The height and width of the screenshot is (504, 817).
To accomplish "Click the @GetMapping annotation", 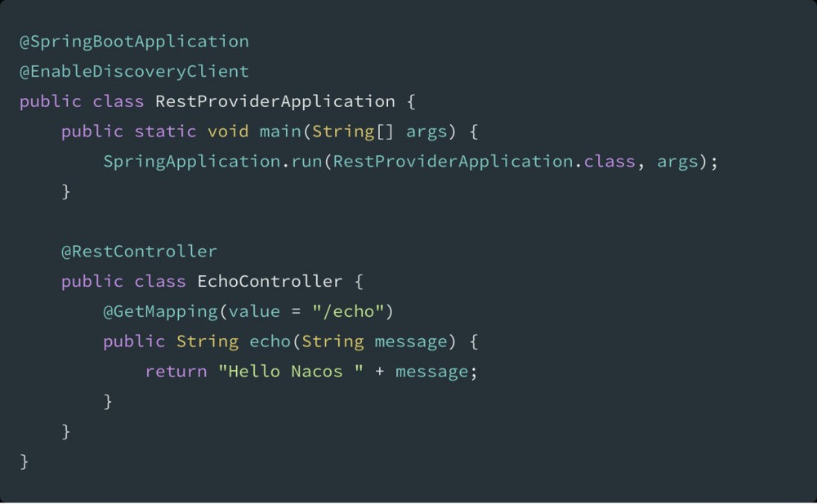I will point(160,311).
